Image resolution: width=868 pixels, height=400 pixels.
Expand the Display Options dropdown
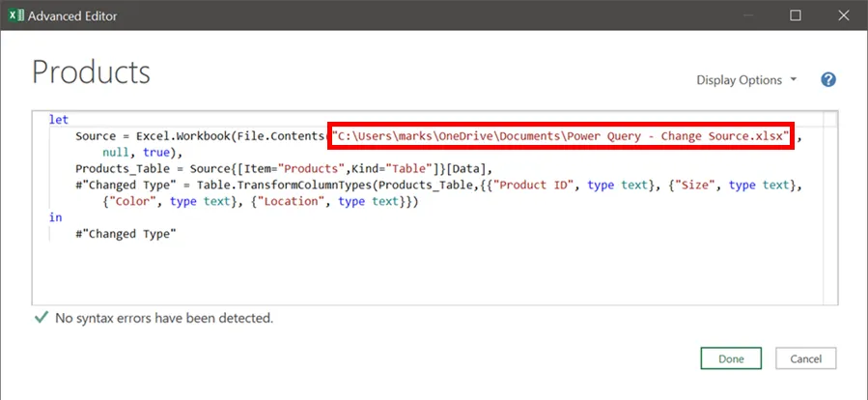coord(747,80)
